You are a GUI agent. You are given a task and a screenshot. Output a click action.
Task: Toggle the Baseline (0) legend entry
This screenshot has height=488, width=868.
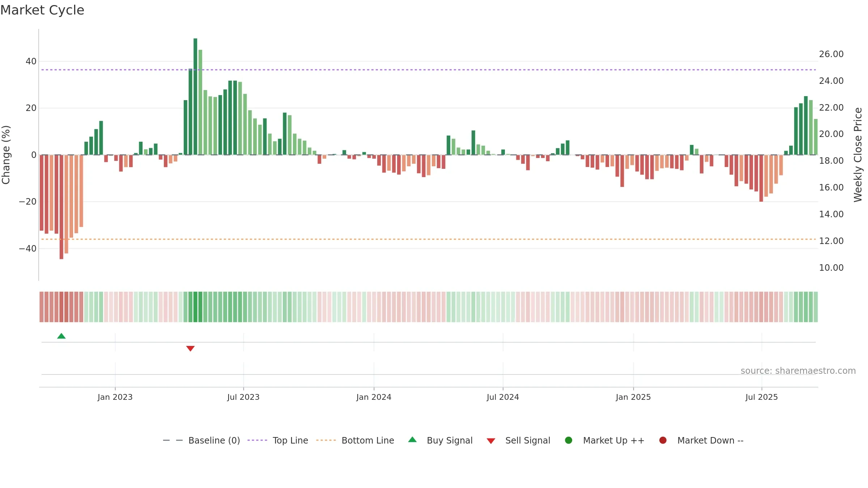201,440
